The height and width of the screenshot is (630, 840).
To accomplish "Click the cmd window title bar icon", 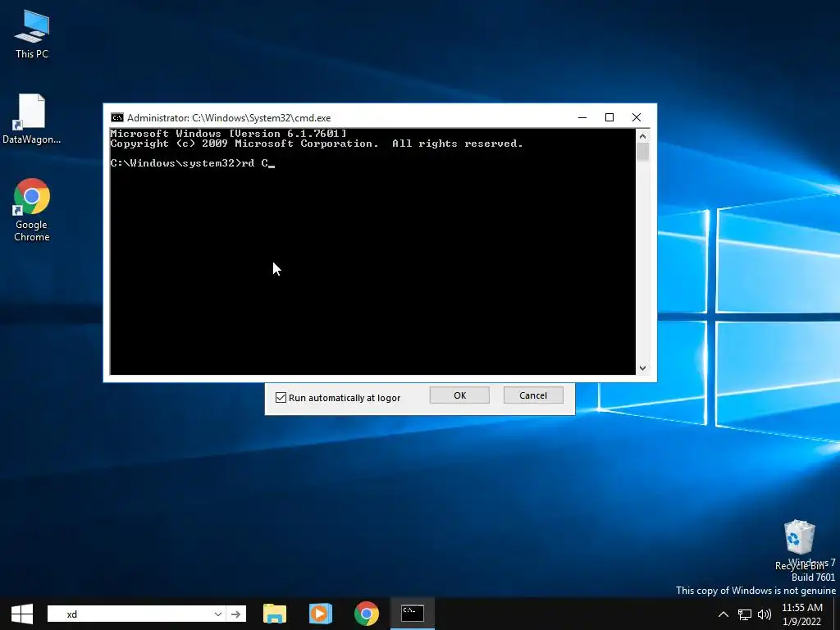I will (x=116, y=118).
